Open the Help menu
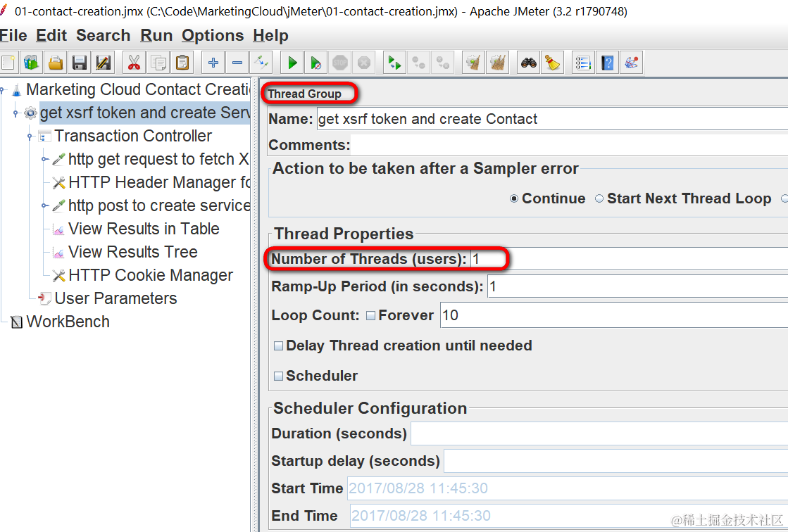This screenshot has height=532, width=788. [270, 36]
